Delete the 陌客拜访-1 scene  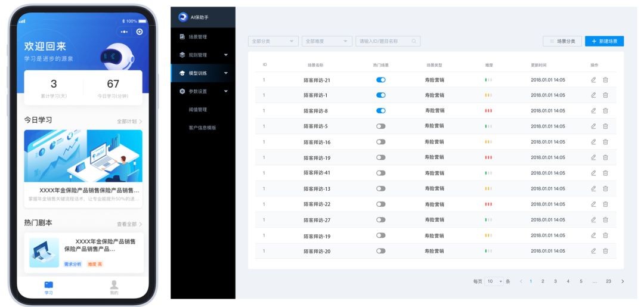point(605,95)
